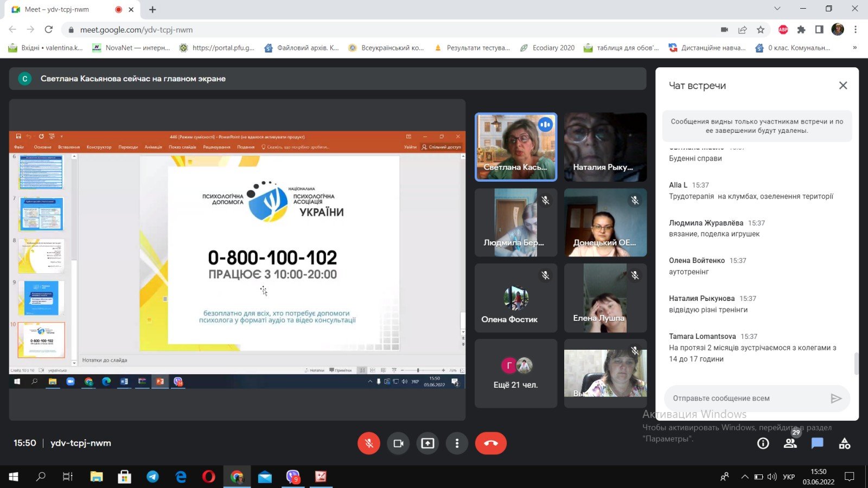Open the Елена Лушпа participant tile
The image size is (868, 488).
[x=605, y=298]
